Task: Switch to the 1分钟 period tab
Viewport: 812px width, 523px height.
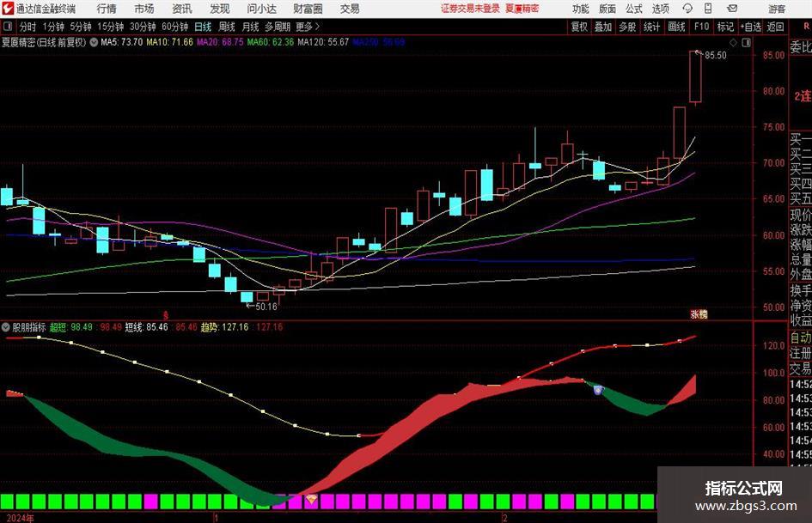Action: tap(53, 27)
